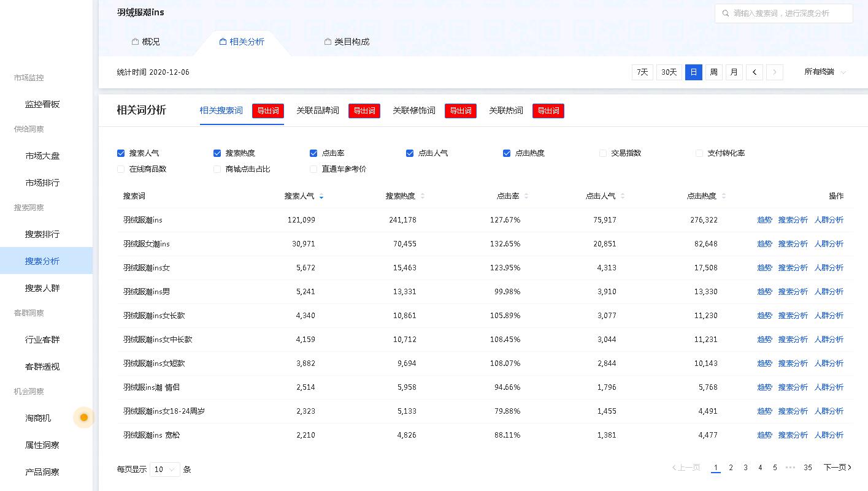Click the 羽绒服潮ins女短款 keyword cell

pos(154,363)
